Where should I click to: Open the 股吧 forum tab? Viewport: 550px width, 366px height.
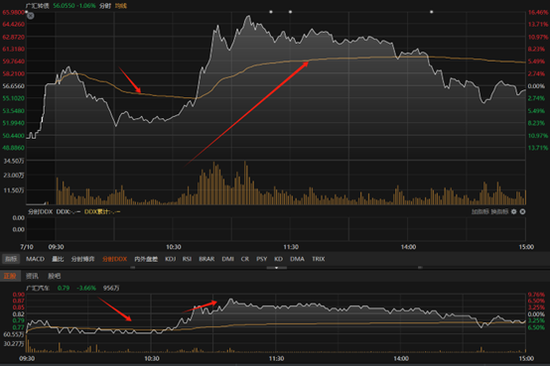(54, 276)
